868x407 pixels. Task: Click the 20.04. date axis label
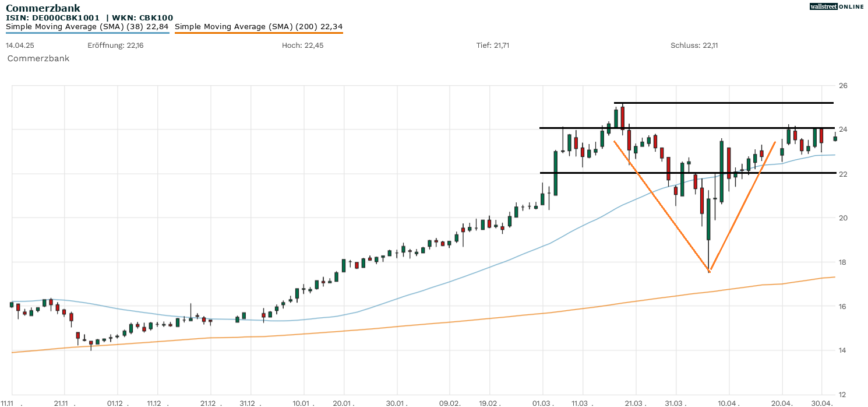point(781,403)
